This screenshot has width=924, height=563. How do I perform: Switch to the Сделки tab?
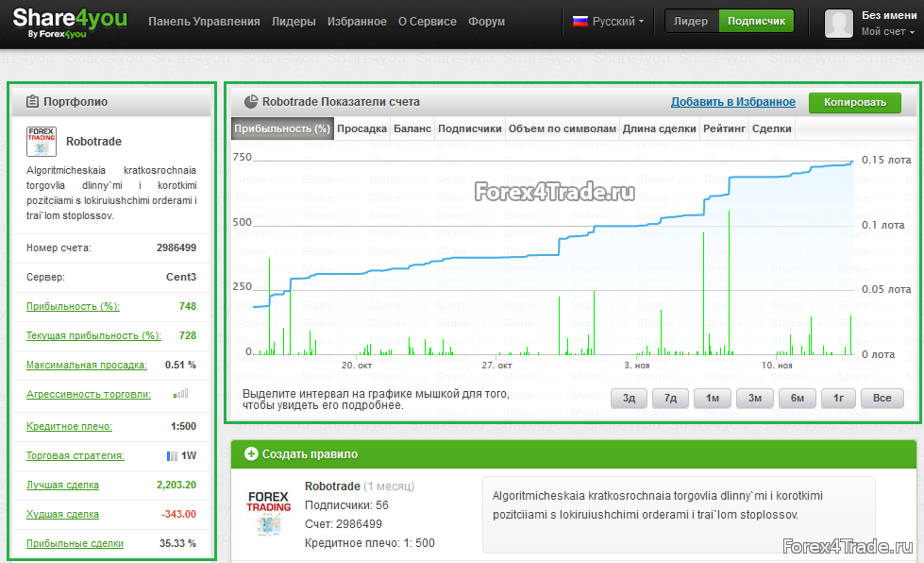(x=772, y=128)
